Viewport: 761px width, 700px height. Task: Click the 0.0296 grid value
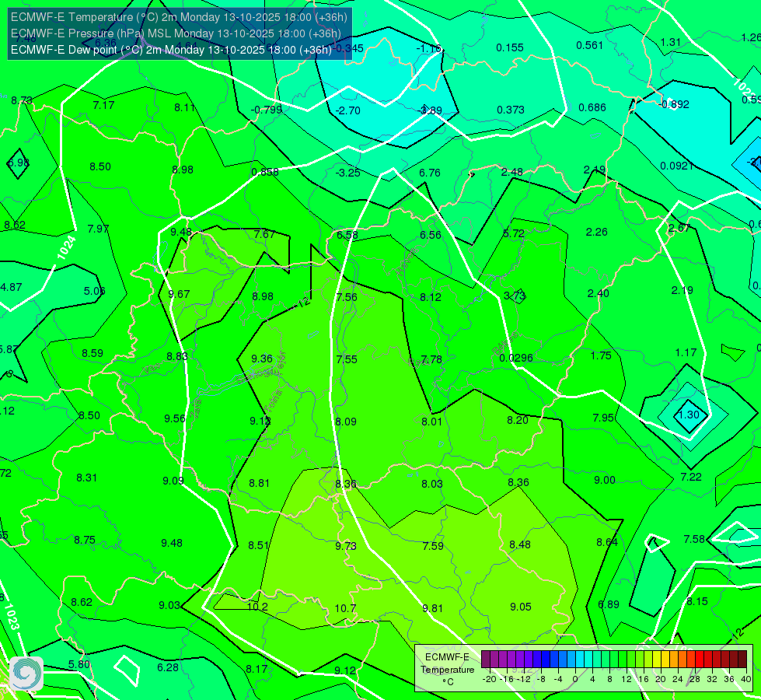click(x=516, y=358)
